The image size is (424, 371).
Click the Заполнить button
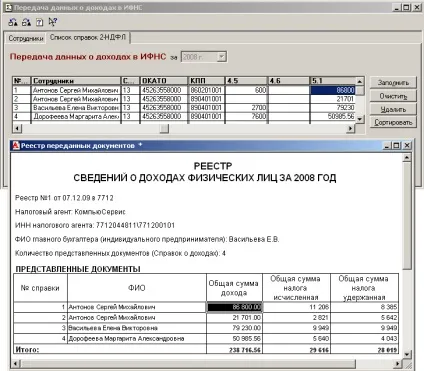click(x=393, y=83)
